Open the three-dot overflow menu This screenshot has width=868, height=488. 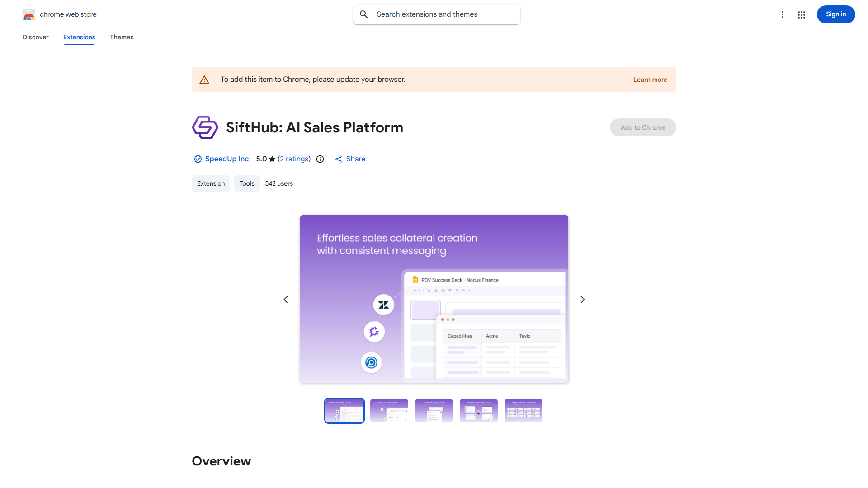pos(783,14)
